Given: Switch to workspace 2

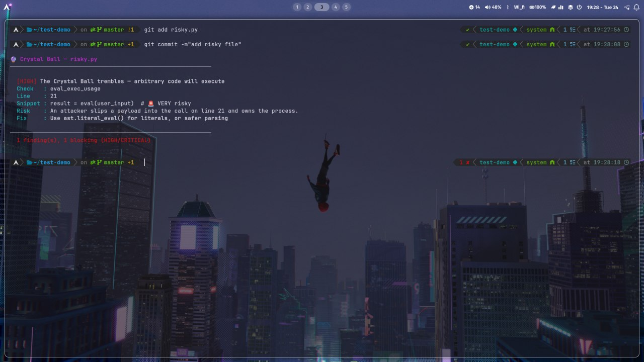Looking at the screenshot, I should click(x=308, y=7).
